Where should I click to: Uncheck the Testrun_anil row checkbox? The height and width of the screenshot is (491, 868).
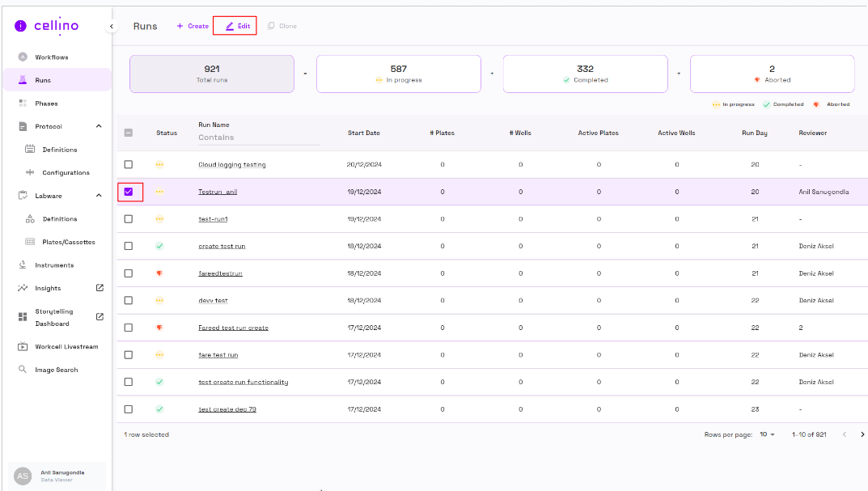coord(129,192)
